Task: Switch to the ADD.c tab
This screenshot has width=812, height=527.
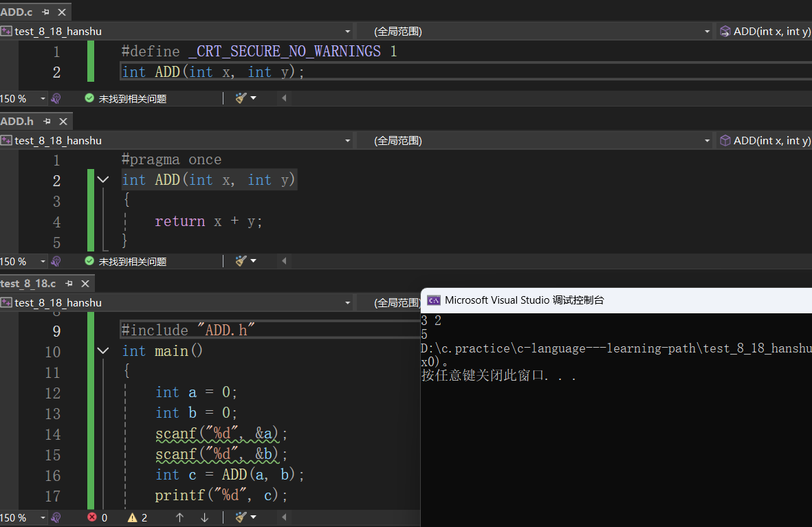Action: (17, 12)
